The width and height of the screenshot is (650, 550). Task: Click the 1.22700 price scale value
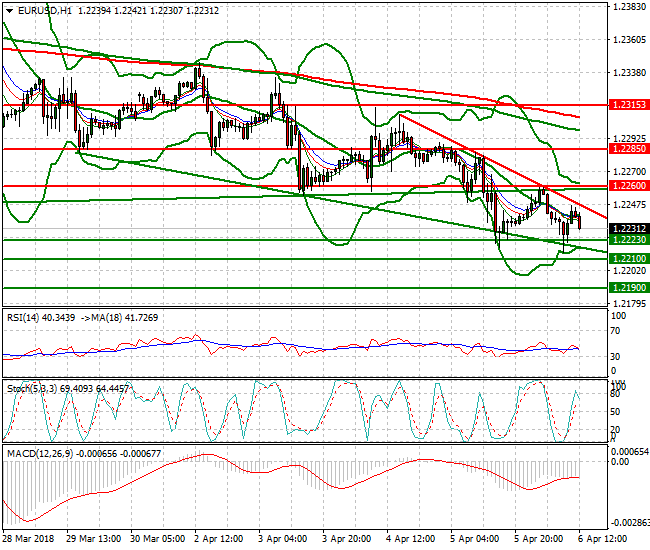629,171
